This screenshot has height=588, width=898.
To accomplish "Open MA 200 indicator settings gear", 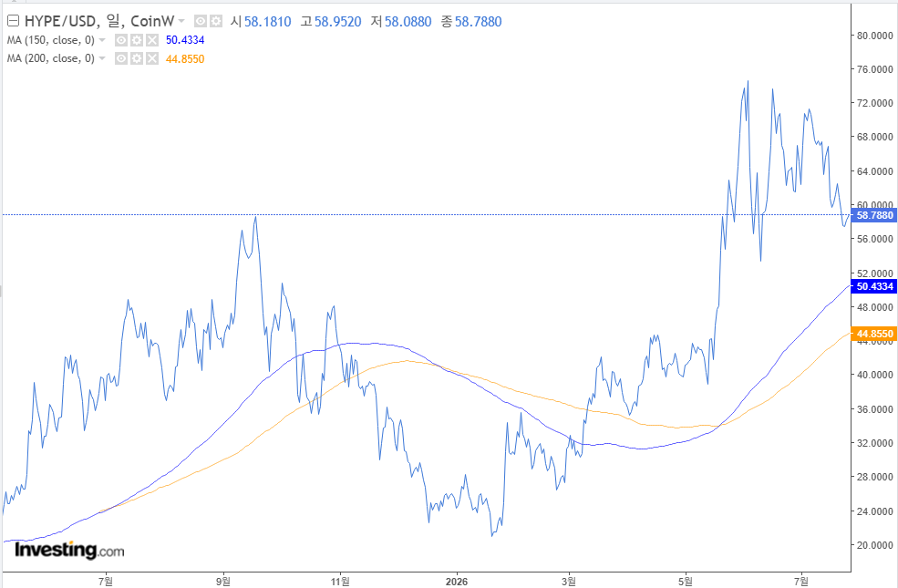I will pos(137,58).
